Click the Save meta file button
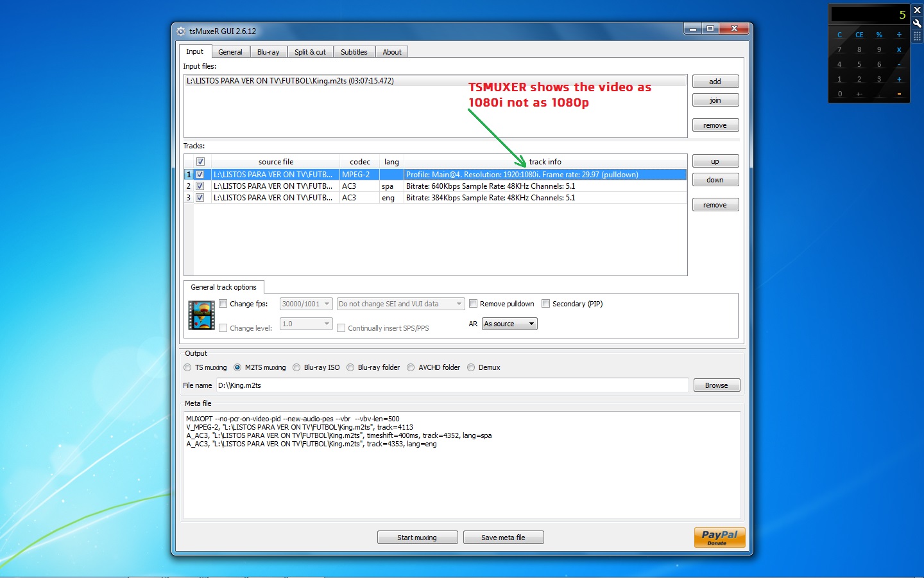 pyautogui.click(x=503, y=538)
